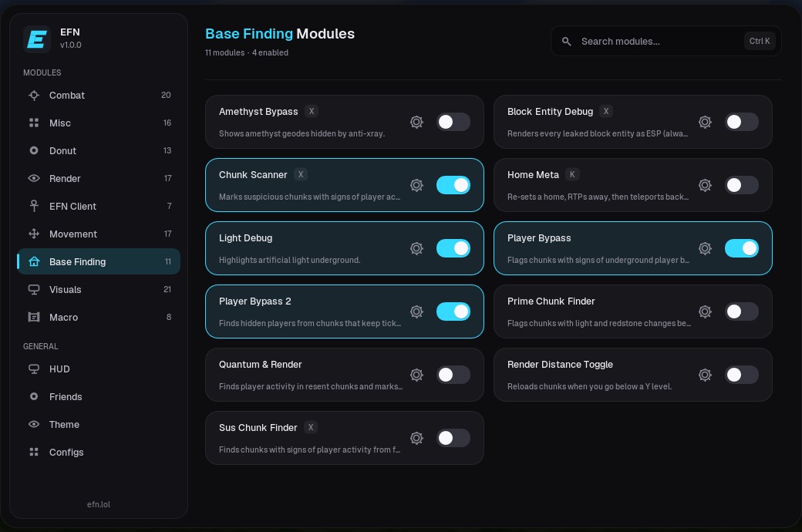This screenshot has width=802, height=532.
Task: Click '11 modules · 4 enabled' status text
Action: tap(247, 52)
